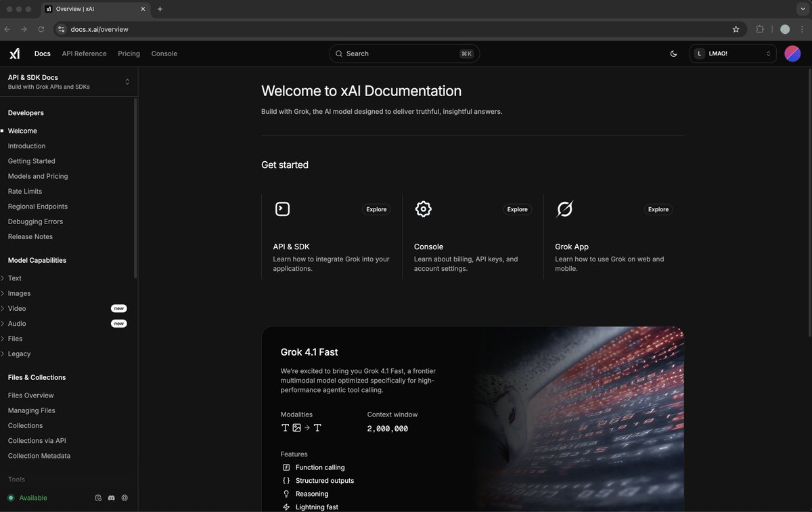
Task: Open Console header tab
Action: coord(164,54)
